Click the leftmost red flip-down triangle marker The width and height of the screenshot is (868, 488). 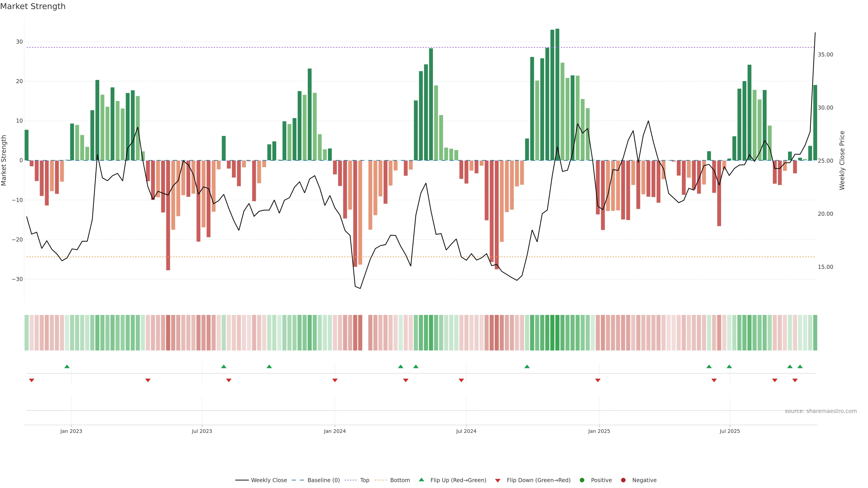coord(32,380)
